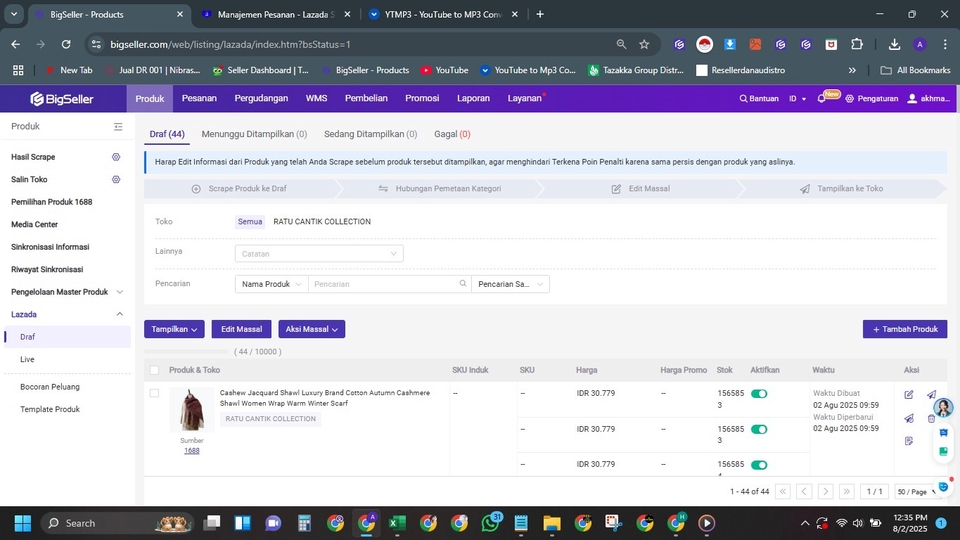Open the Promosi menu

coord(422,98)
